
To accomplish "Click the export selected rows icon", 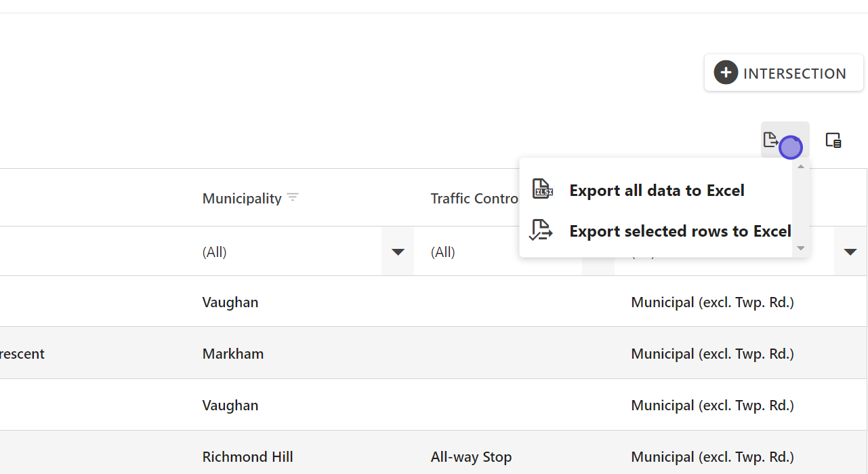I will tap(541, 231).
